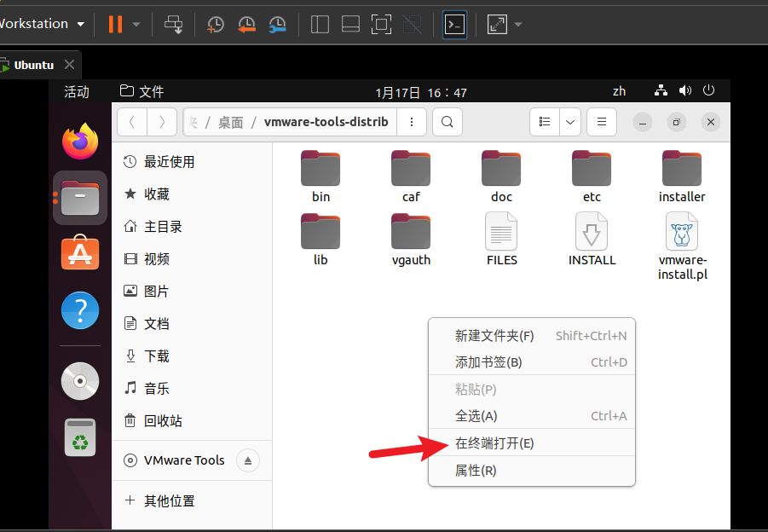Open the path bar three-dot menu

(412, 122)
